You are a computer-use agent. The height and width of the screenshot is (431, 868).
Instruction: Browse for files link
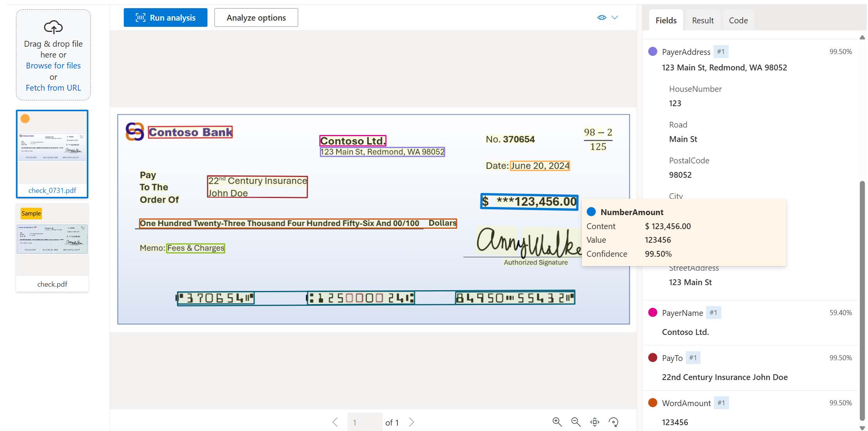pos(54,65)
